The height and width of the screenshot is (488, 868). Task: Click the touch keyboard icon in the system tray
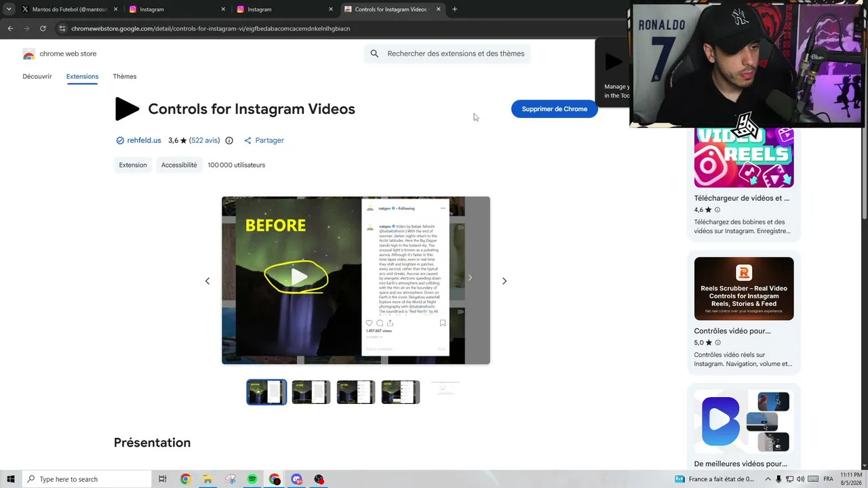812,479
